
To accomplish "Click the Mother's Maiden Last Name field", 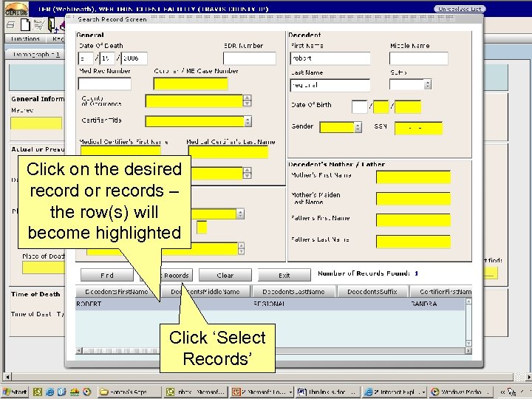I will [x=413, y=199].
